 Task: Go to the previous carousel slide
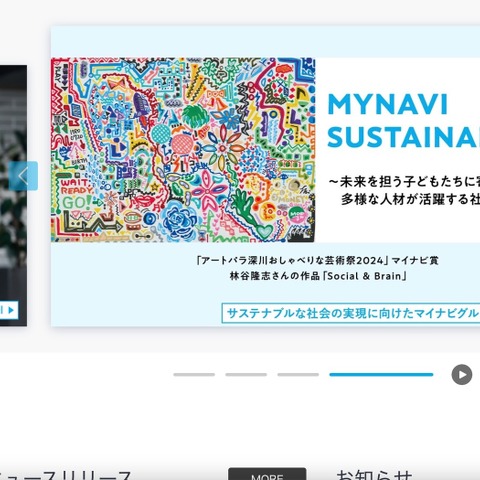coord(23,176)
